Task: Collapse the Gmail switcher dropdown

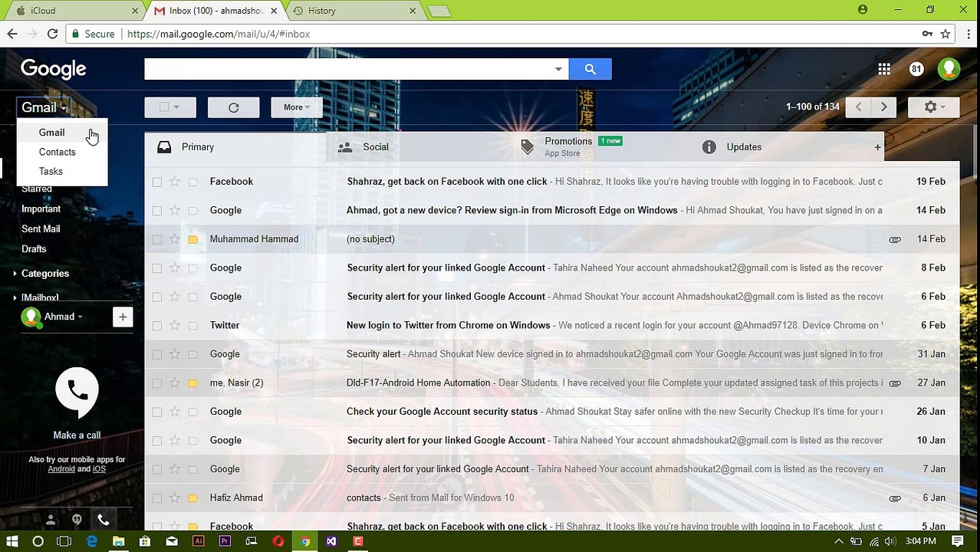Action: click(44, 107)
